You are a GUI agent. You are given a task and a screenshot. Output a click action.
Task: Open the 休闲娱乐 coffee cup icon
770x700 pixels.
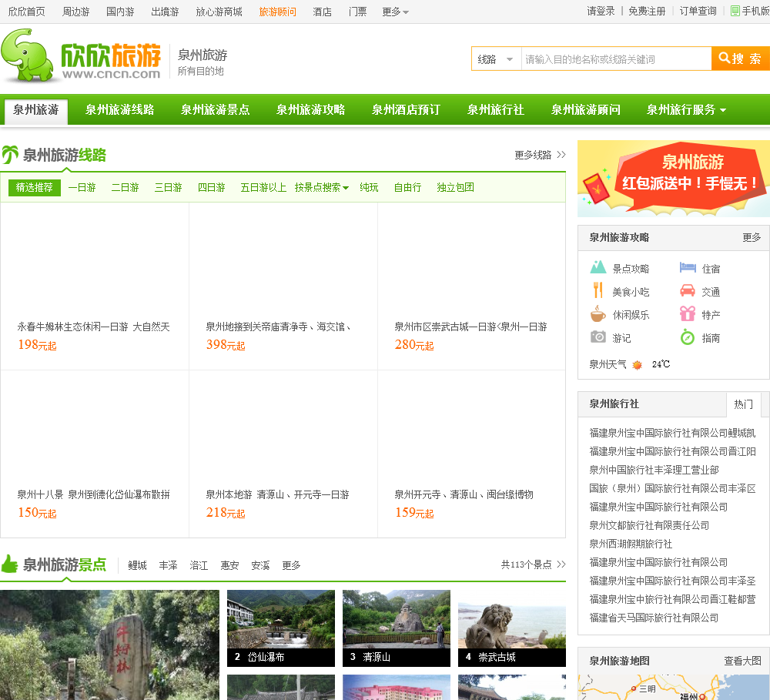598,314
